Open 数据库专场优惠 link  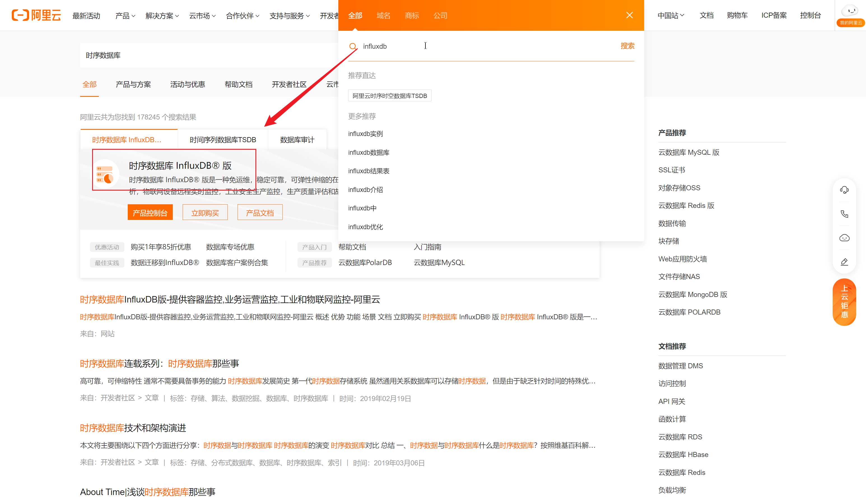click(230, 247)
